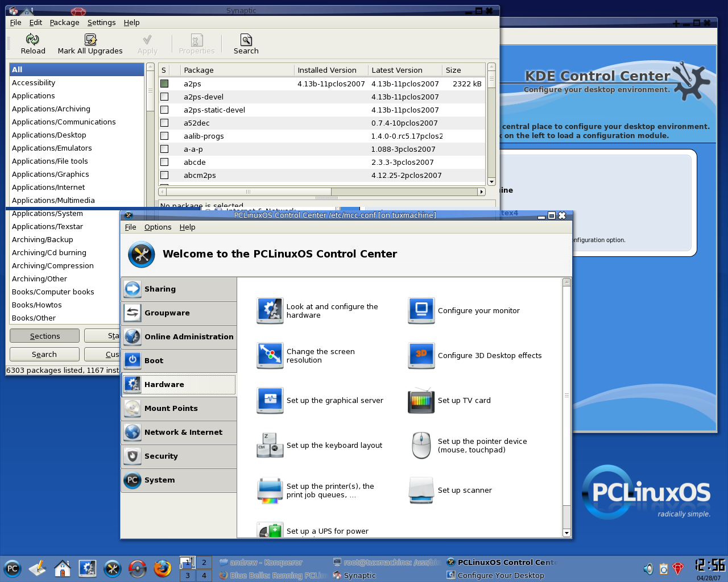Launch Change the screen resolution tool
The height and width of the screenshot is (582, 728).
pos(306,356)
